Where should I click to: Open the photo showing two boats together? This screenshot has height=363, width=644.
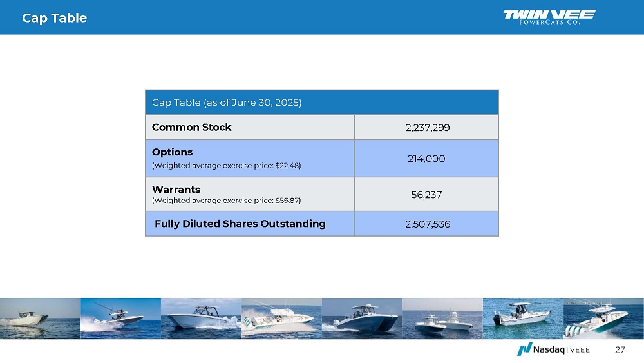coord(442,319)
